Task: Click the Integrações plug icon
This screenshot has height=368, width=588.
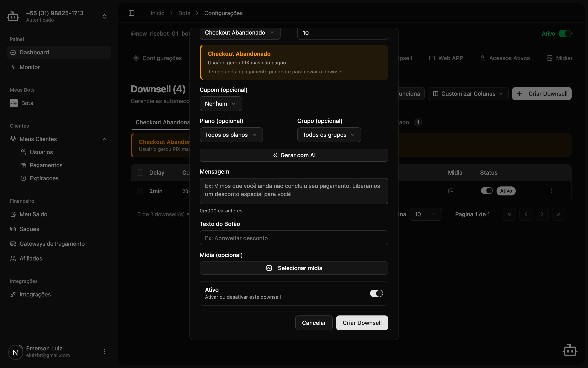Action: tap(13, 294)
